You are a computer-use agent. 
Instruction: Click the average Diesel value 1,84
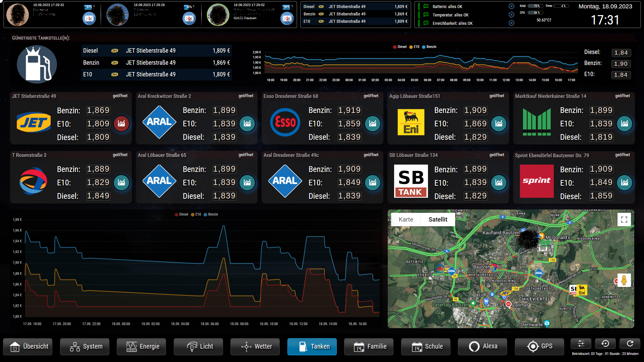pyautogui.click(x=621, y=53)
